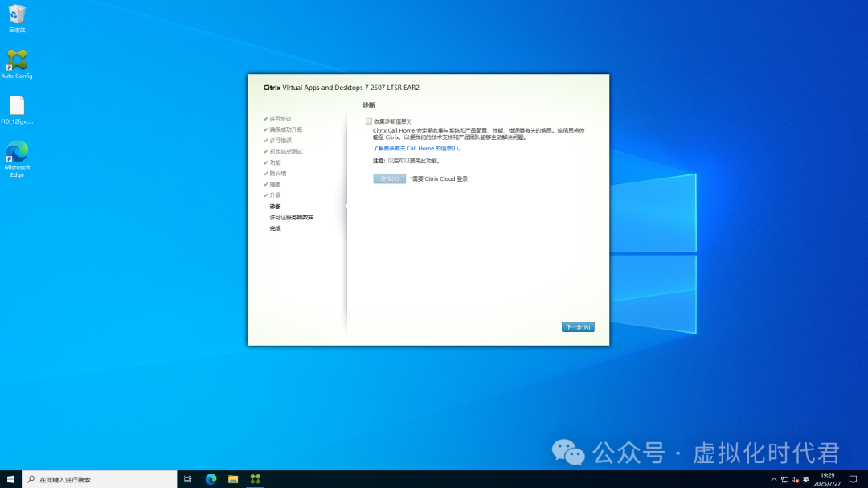
Task: Click the 注意 disable-later note text
Action: [407, 161]
